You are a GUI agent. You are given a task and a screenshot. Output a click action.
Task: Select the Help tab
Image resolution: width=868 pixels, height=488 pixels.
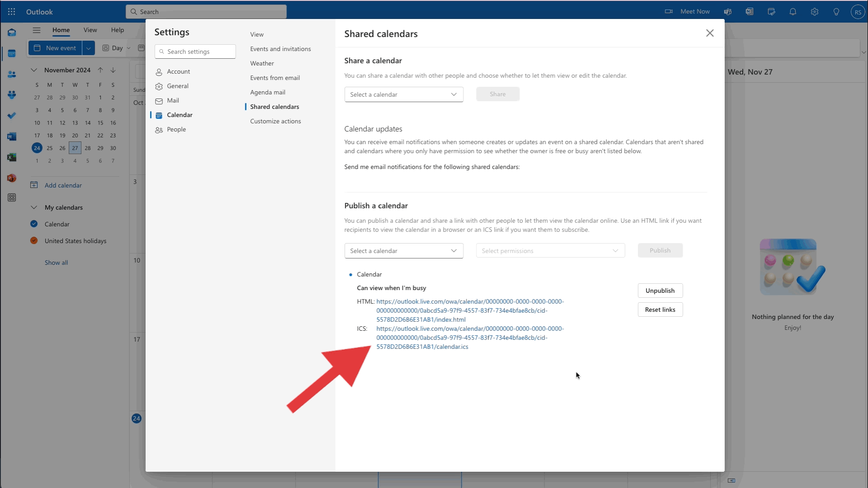pyautogui.click(x=118, y=30)
